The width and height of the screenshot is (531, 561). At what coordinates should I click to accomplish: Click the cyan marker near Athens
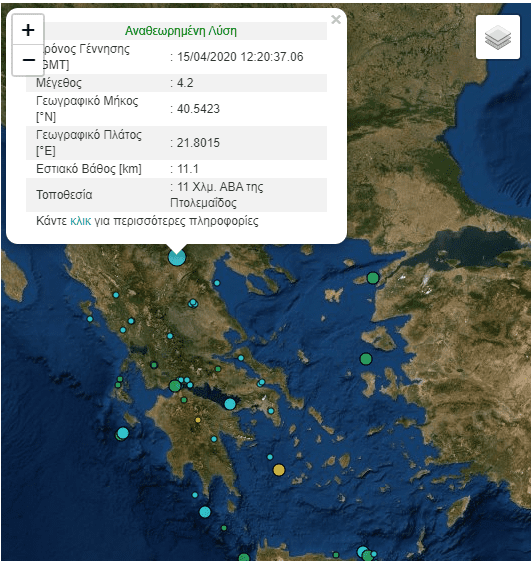coord(271,411)
